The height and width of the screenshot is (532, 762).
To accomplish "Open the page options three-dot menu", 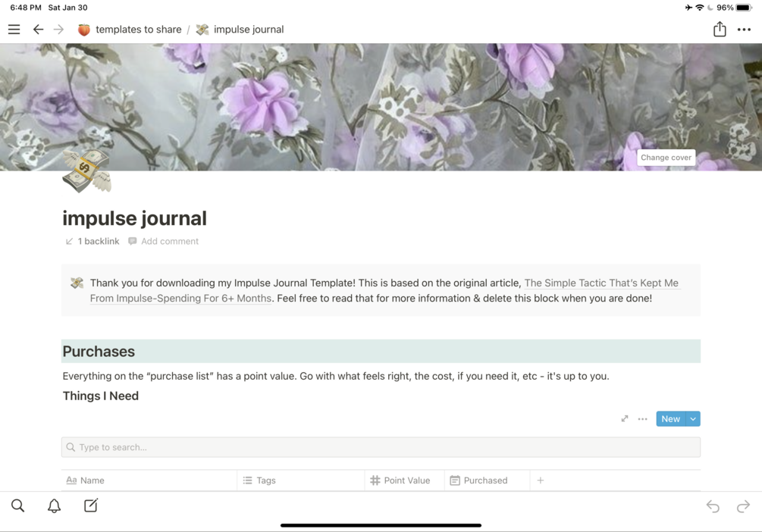I will point(744,30).
